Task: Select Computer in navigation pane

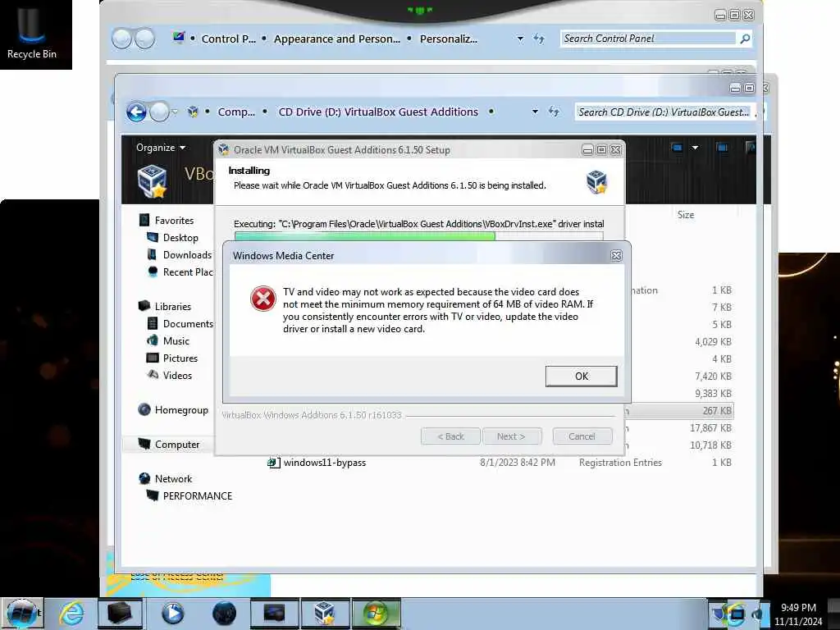Action: (x=177, y=444)
